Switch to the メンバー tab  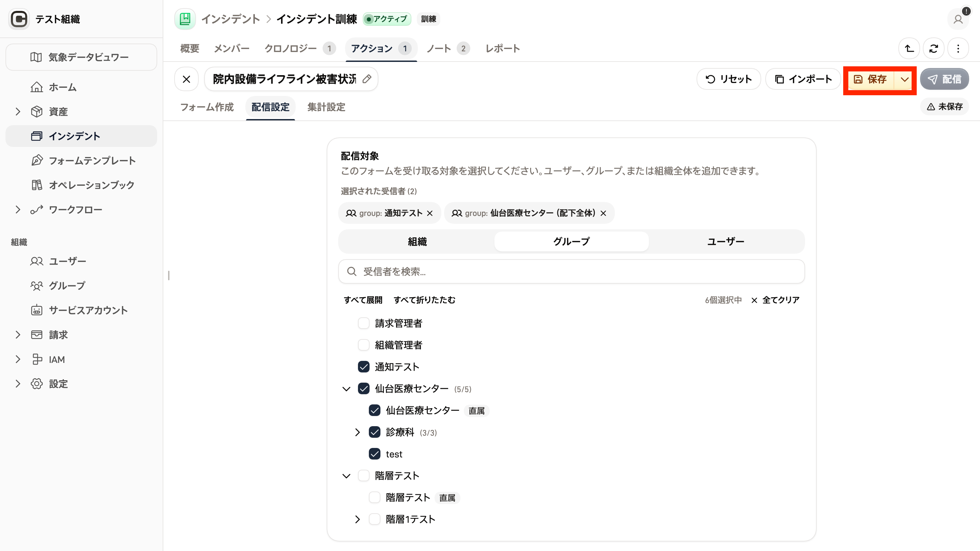(232, 48)
